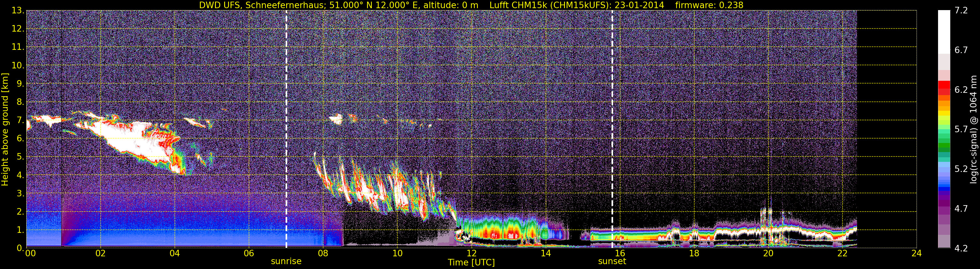Click the date 23-01-2014 in the title
Image resolution: width=980 pixels, height=269 pixels.
pos(639,5)
